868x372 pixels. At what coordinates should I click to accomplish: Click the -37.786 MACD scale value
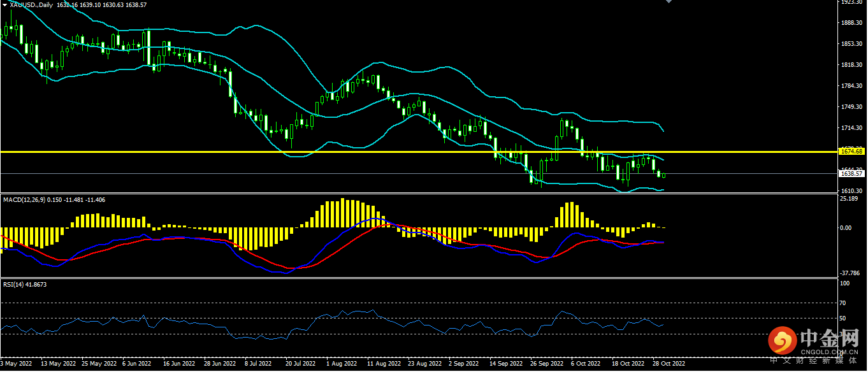point(851,273)
